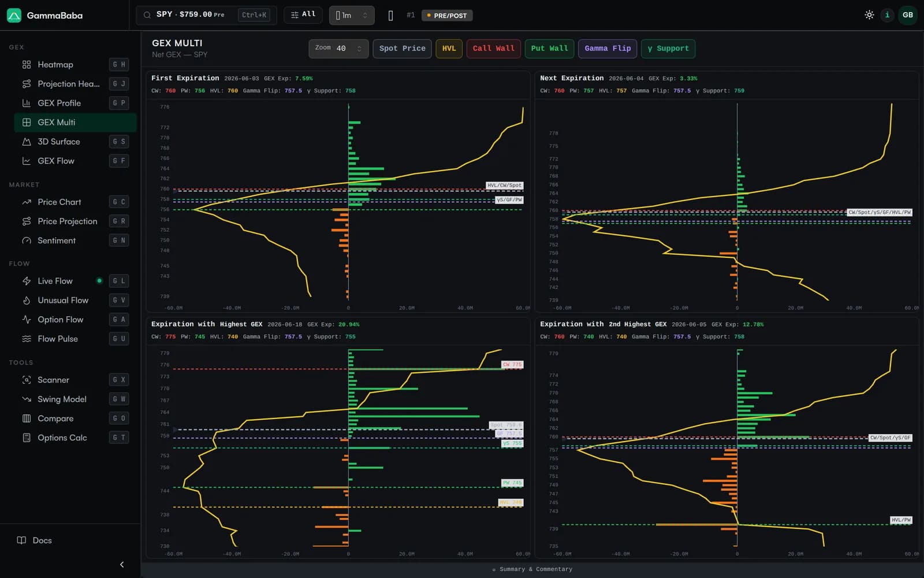Open the Price Chart page
The image size is (924, 578).
point(75,202)
